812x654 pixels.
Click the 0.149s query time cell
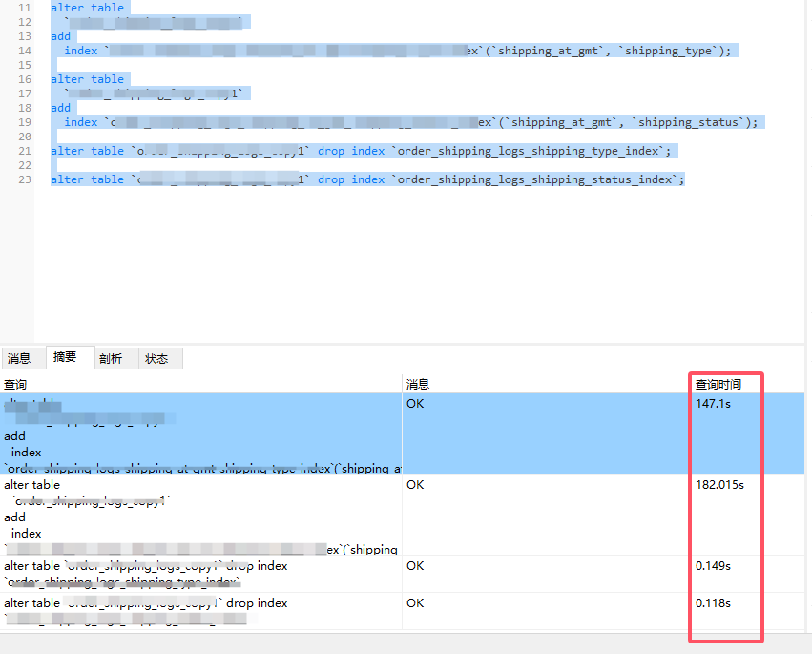(713, 566)
